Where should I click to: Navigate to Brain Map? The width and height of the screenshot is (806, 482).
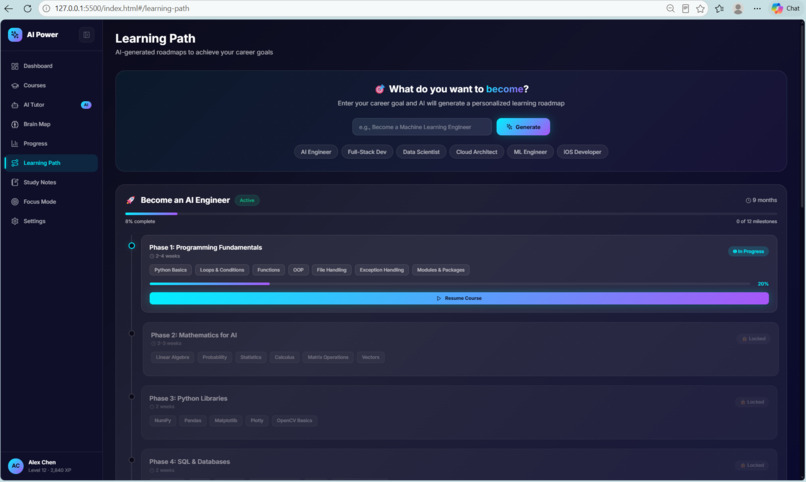[x=51, y=124]
